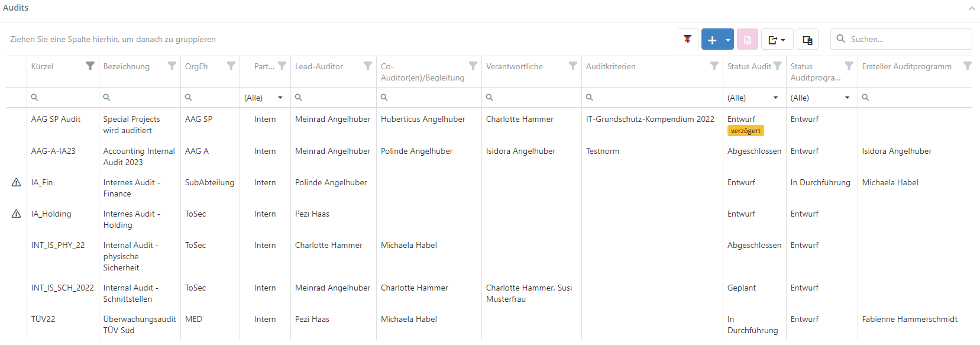Screen dimensions: 980x345
Task: Click the pink document download button
Action: click(748, 40)
